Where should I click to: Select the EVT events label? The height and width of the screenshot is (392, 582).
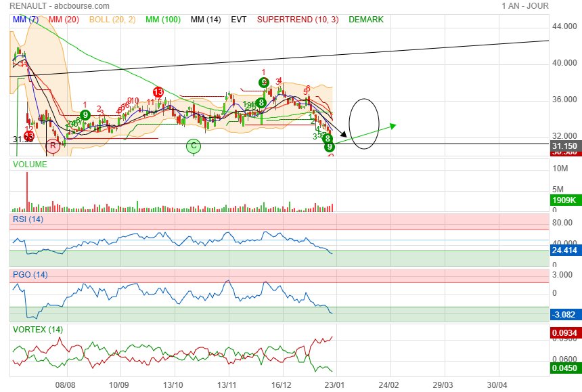click(x=238, y=20)
